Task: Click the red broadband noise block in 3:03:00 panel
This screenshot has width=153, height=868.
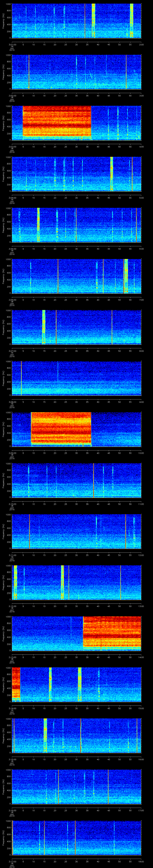Action: (57, 121)
